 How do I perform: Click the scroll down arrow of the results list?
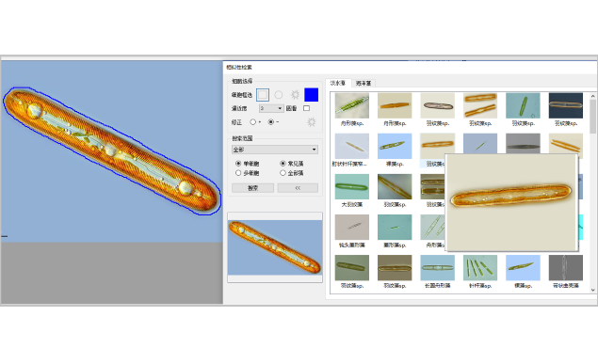coord(593,290)
